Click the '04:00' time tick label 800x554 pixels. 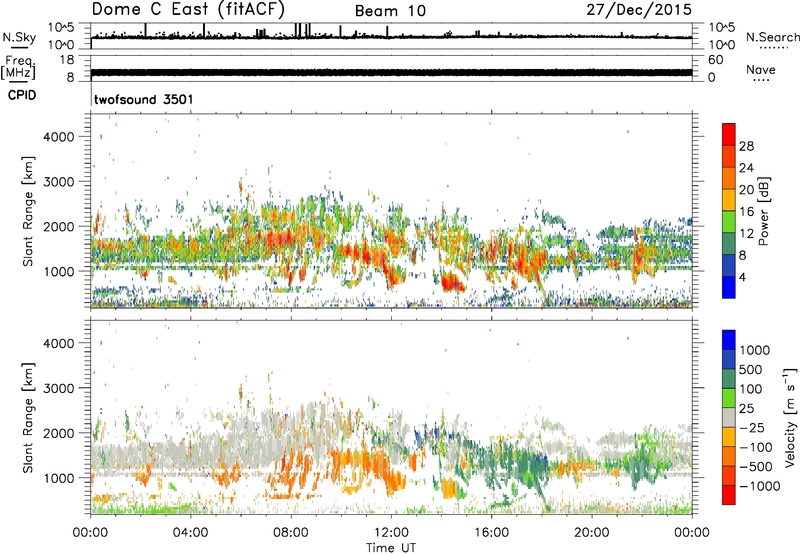(x=191, y=533)
